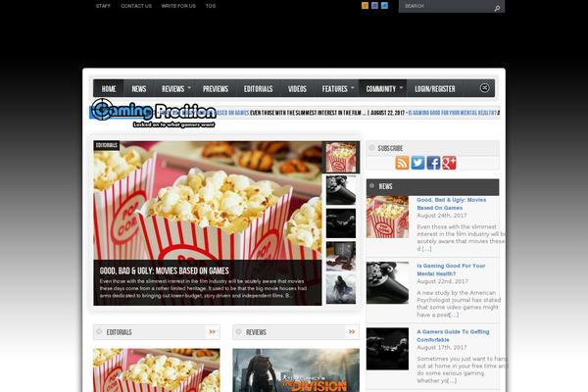Select the fourth slider thumbnail with console
Viewport: 588px width, 392px height.
(341, 256)
